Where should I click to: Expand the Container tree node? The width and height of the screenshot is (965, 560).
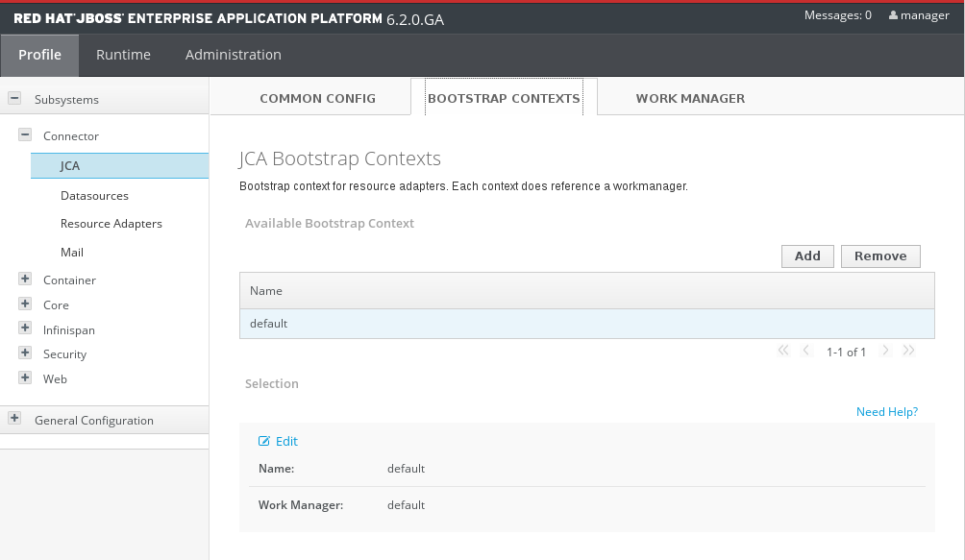coord(25,280)
